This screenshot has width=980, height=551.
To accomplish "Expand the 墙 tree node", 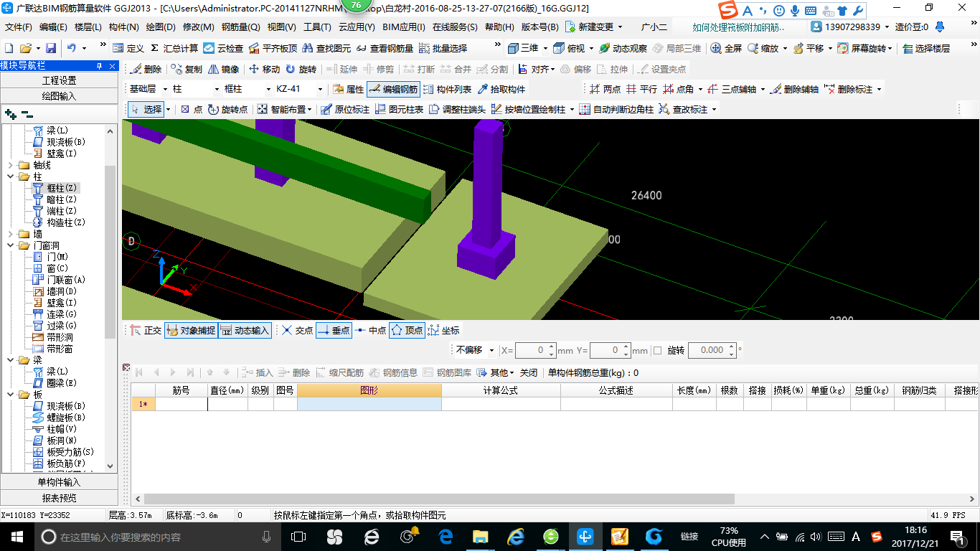I will pyautogui.click(x=9, y=234).
